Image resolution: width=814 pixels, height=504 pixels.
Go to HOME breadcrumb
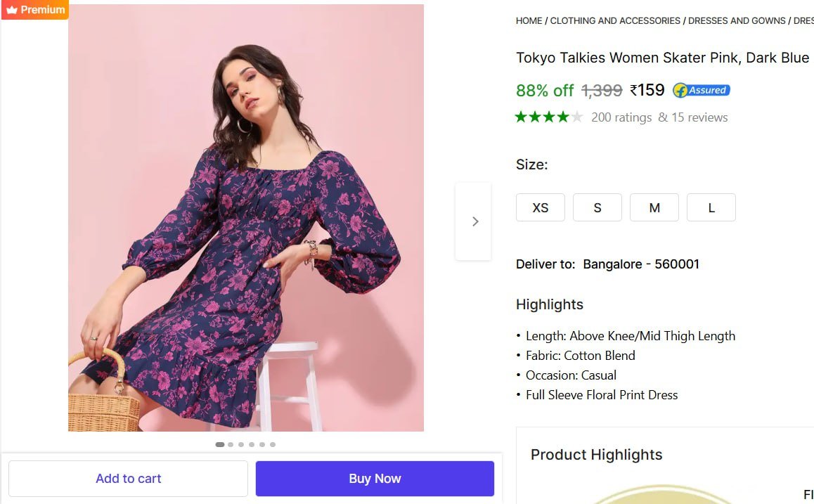[529, 21]
